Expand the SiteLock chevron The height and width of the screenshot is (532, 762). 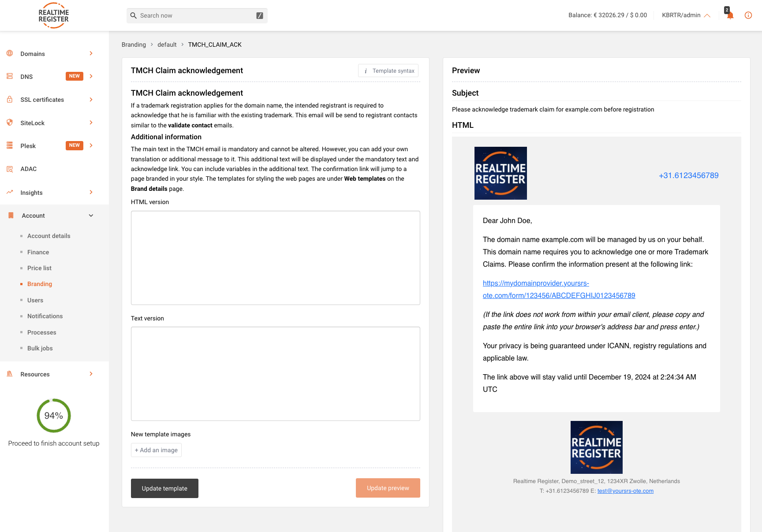click(91, 123)
